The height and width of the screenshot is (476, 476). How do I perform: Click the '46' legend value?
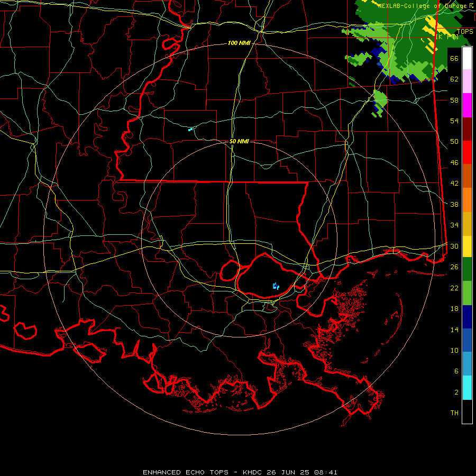pyautogui.click(x=454, y=163)
